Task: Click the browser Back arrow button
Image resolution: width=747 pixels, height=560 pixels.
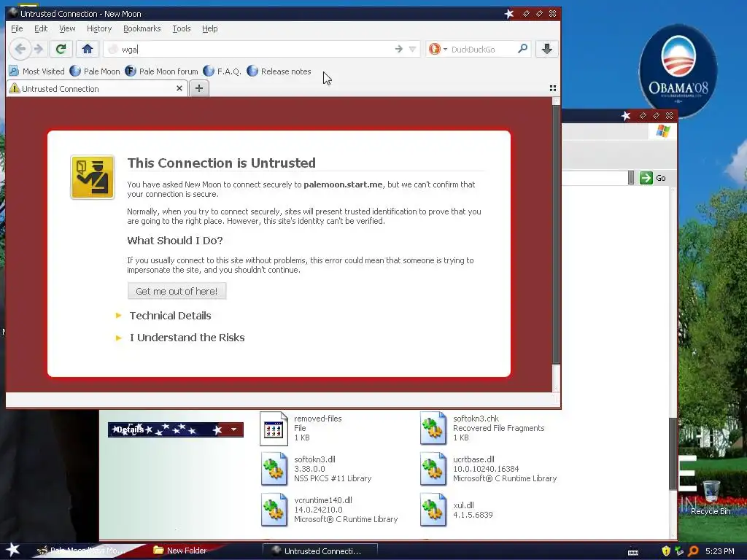Action: click(20, 49)
